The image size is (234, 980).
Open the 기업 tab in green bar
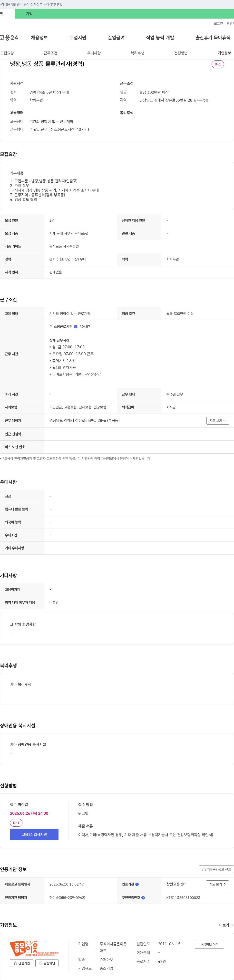point(29,14)
